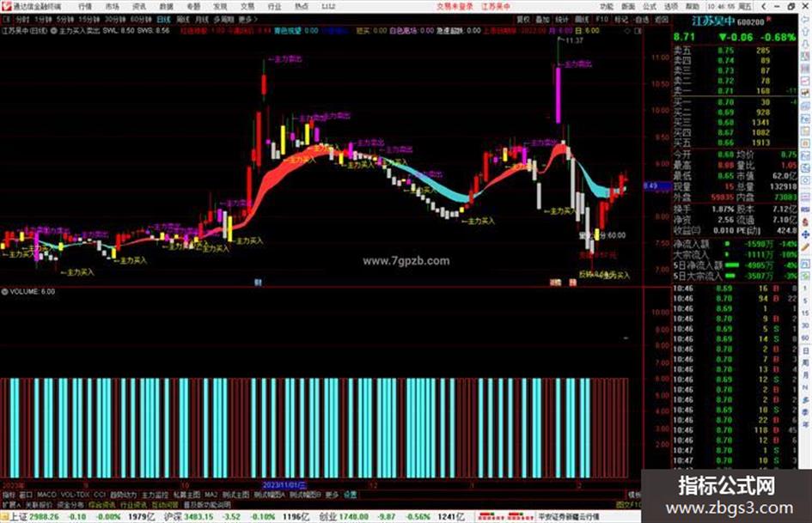Select the 指标 tab at bottom
Viewport: 812px width, 523px height.
[x=9, y=495]
